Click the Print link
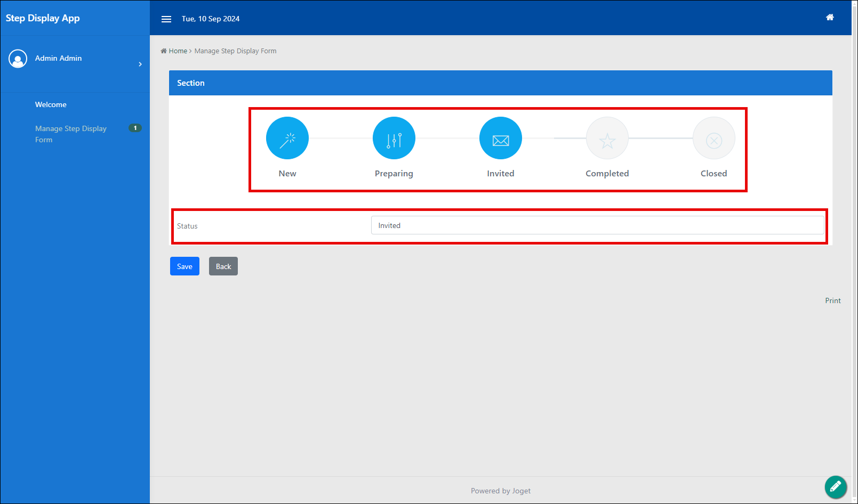Screen dimensions: 858x504 [x=833, y=300]
